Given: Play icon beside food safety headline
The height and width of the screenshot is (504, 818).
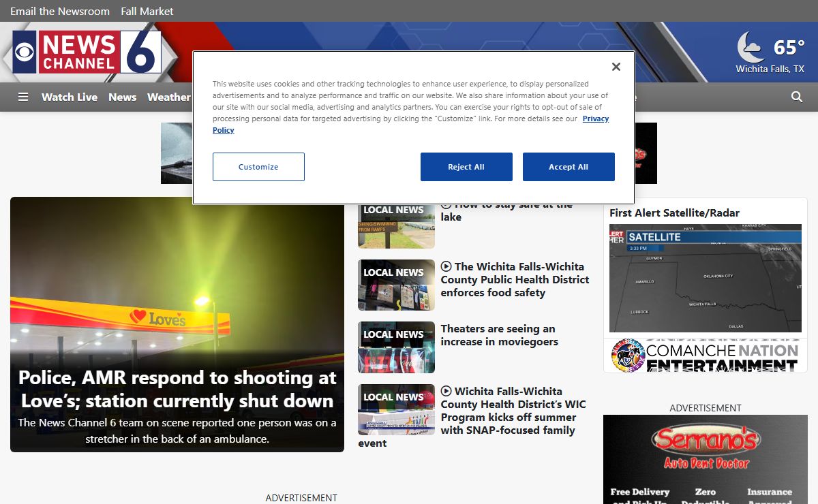Looking at the screenshot, I should [446, 266].
